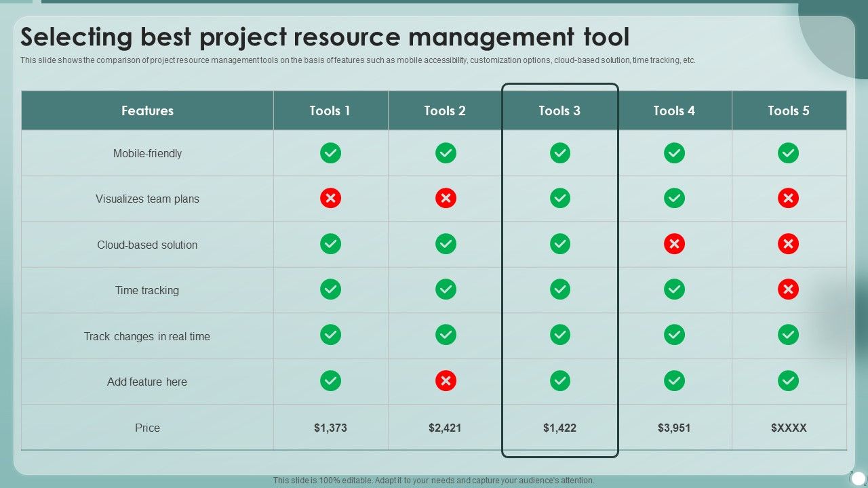
Task: Select the $1,422 price for Tools 3
Action: pyautogui.click(x=559, y=428)
